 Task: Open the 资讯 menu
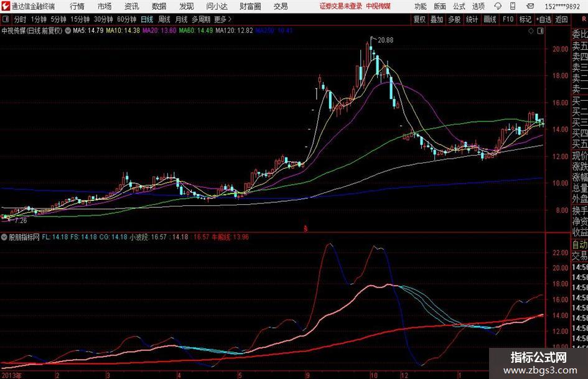tap(132, 6)
